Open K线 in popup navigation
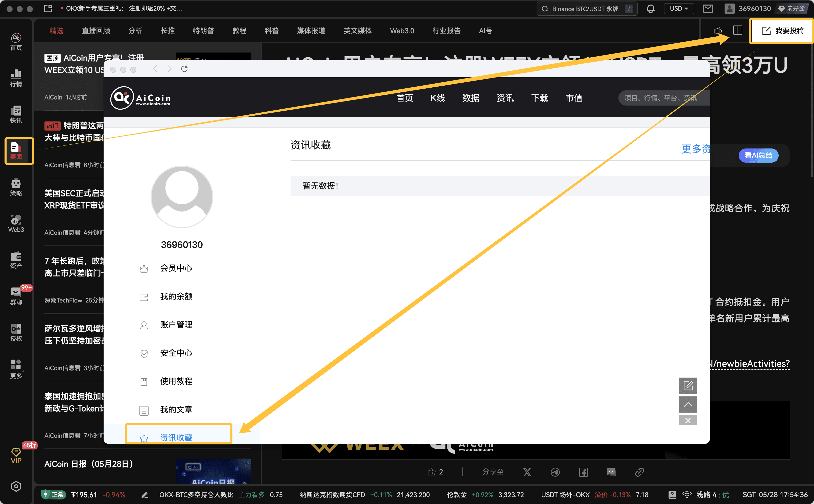 click(438, 98)
